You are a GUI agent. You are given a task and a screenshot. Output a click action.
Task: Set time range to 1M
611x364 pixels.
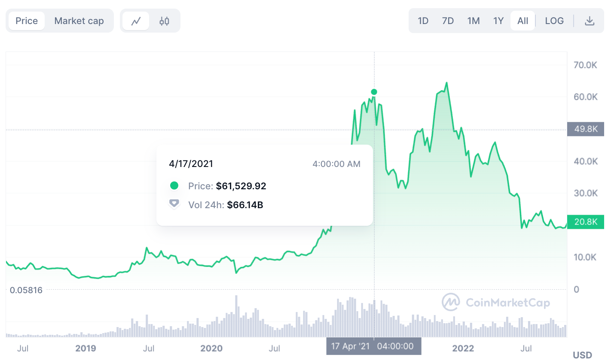474,21
